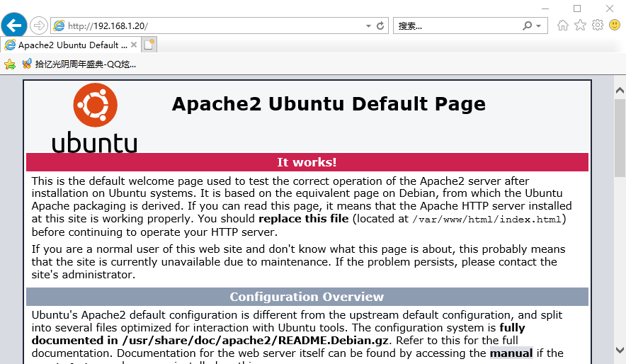Click the forward navigation arrow
The height and width of the screenshot is (364, 626).
39,26
